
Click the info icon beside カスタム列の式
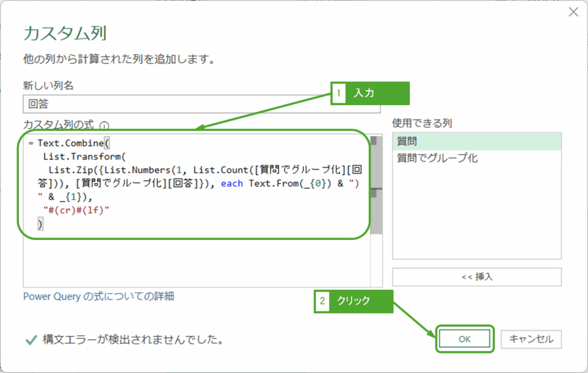[x=104, y=125]
